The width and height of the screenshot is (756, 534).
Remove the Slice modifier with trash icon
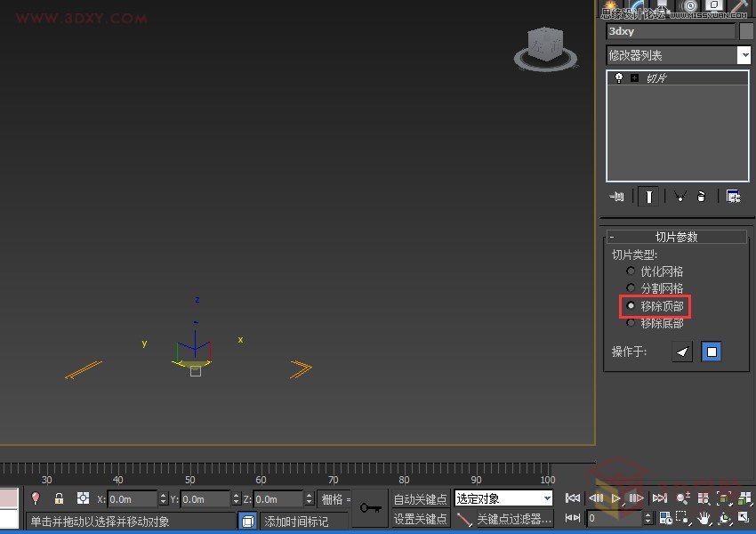pyautogui.click(x=702, y=197)
